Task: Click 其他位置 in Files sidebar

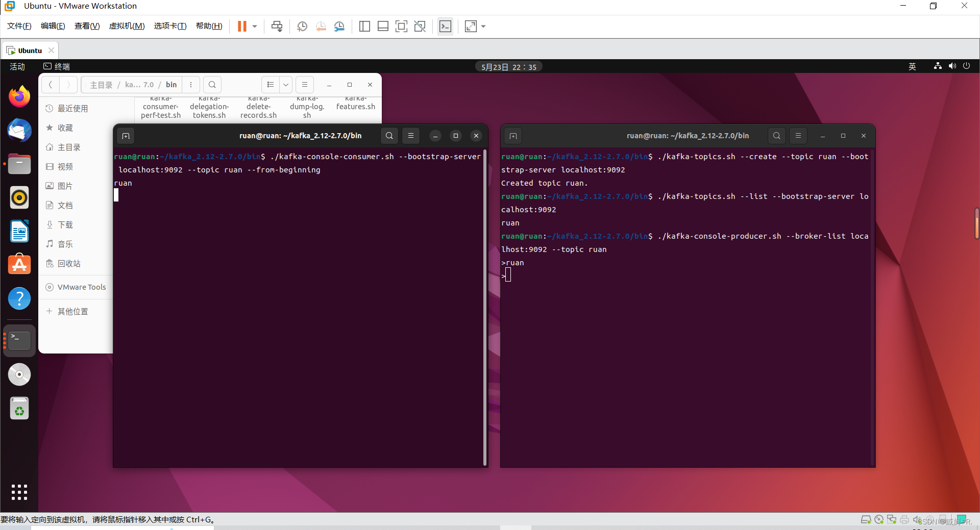Action: (x=72, y=311)
